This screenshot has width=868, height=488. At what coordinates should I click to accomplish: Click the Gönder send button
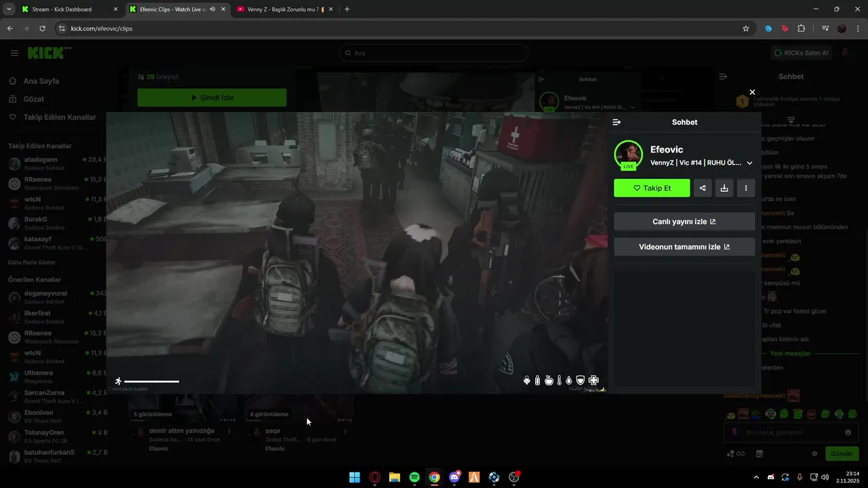(x=842, y=453)
